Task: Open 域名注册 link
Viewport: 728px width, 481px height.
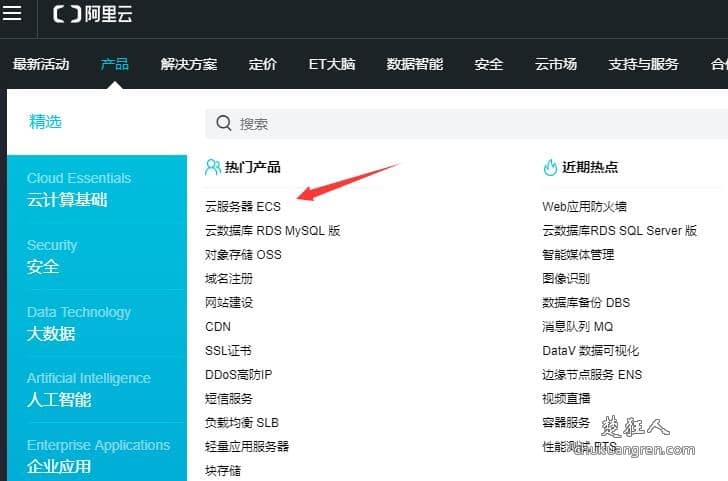Action: point(229,279)
